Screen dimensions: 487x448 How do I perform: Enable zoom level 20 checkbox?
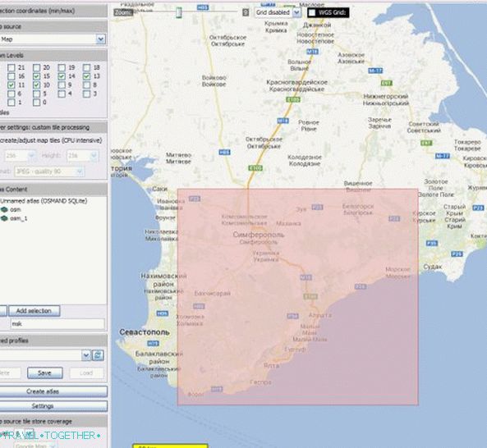[37, 67]
